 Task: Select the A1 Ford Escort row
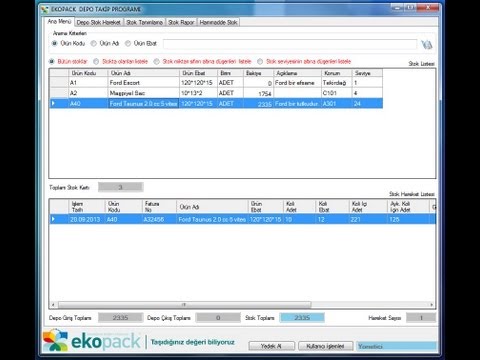(x=216, y=83)
